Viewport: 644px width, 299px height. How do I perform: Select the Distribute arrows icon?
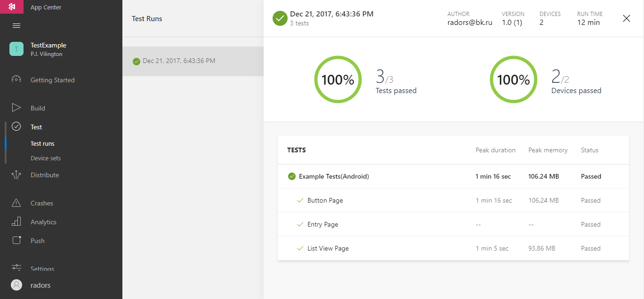pyautogui.click(x=16, y=175)
